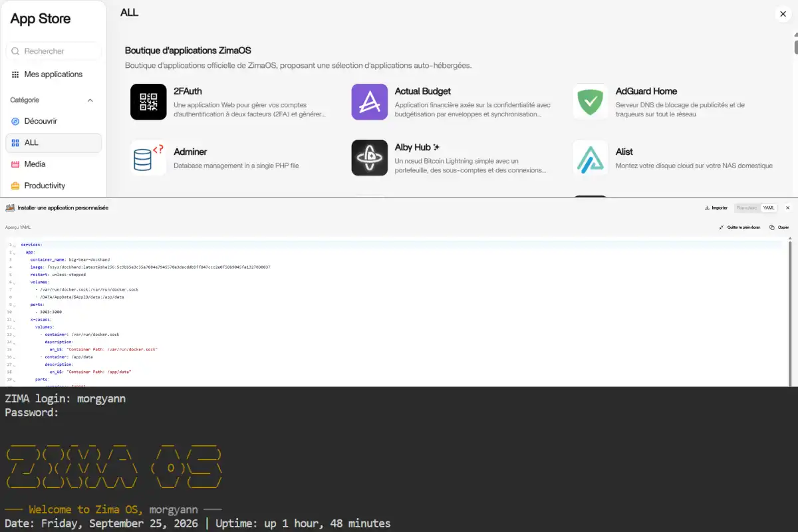The height and width of the screenshot is (532, 798).
Task: Click the Media category icon
Action: click(15, 164)
